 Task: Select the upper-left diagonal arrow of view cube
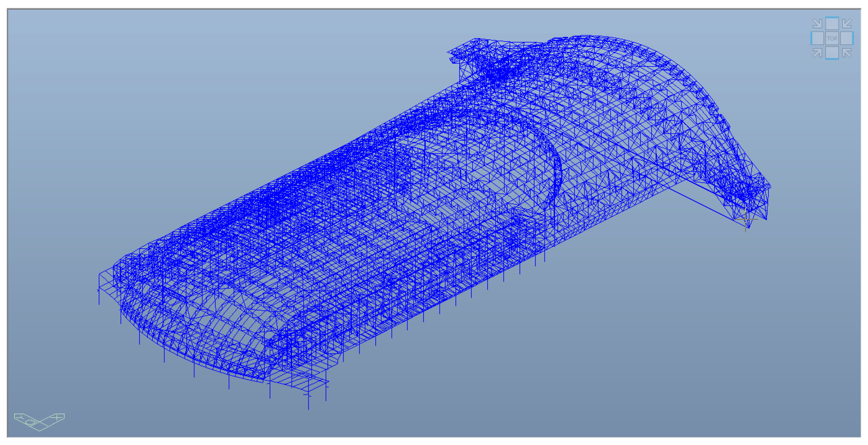(817, 23)
